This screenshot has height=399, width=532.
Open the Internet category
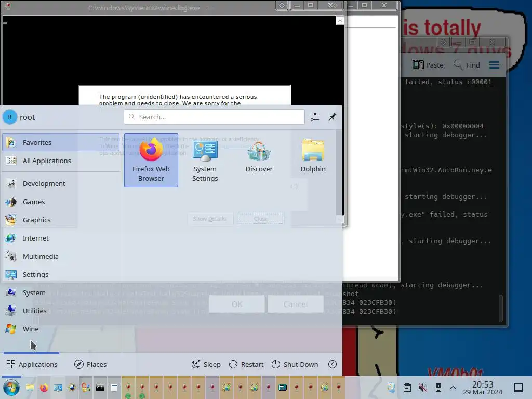[x=61, y=238]
